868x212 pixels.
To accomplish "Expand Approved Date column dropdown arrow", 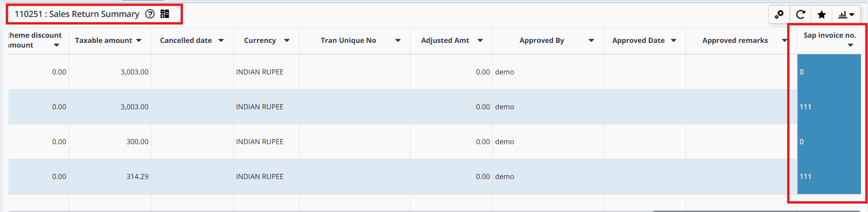I will 673,41.
